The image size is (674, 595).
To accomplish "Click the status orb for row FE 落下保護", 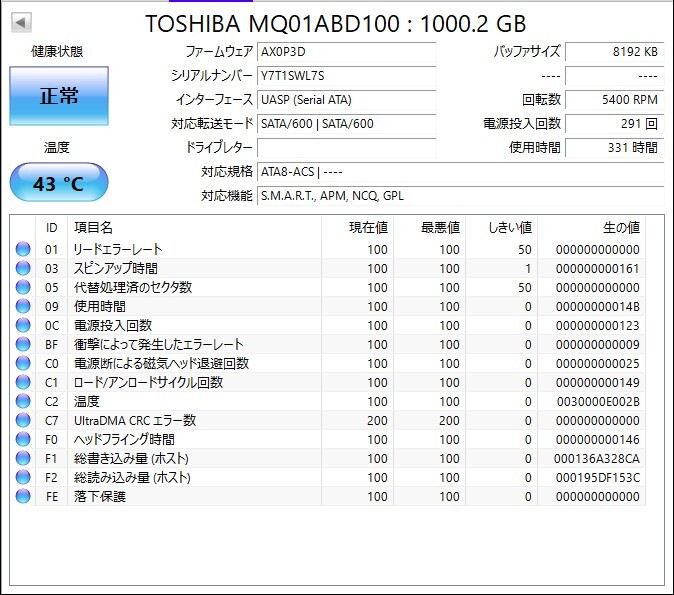I will (23, 496).
